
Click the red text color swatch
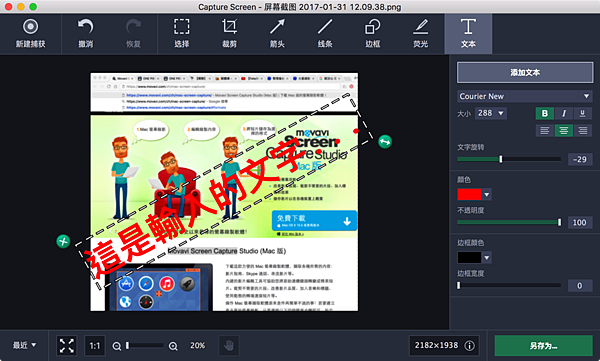click(x=470, y=194)
